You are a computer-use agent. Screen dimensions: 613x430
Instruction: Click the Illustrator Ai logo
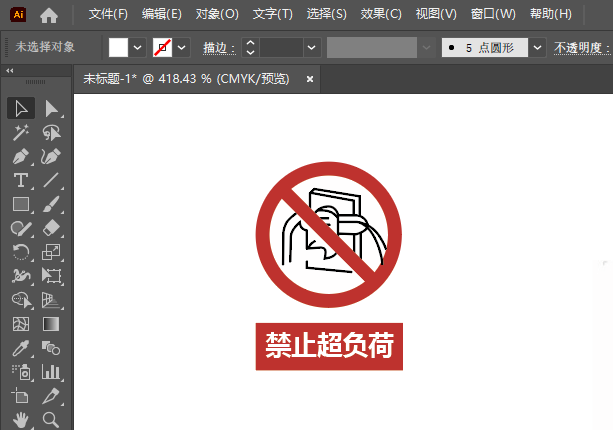(18, 14)
